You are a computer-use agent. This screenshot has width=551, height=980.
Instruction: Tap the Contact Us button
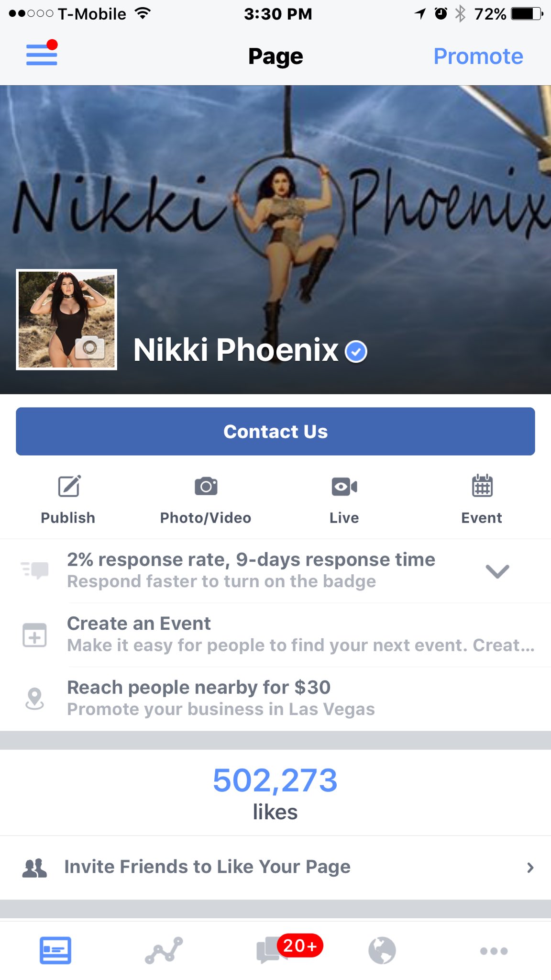[275, 431]
